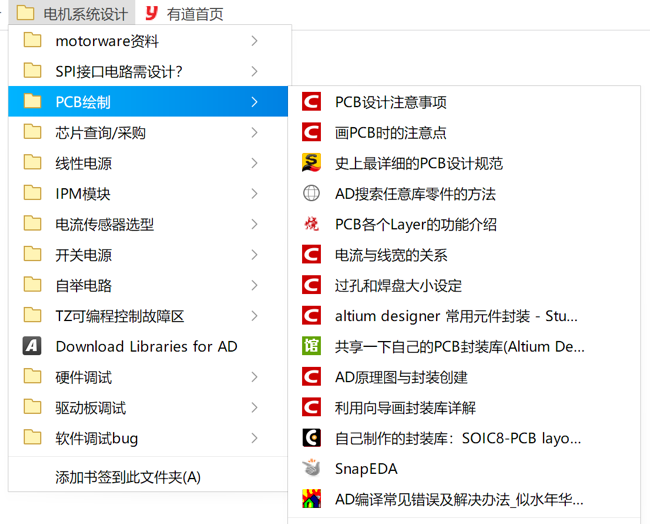
Task: Click the icon beside AD编译常见错误及解决办法
Action: point(312,499)
